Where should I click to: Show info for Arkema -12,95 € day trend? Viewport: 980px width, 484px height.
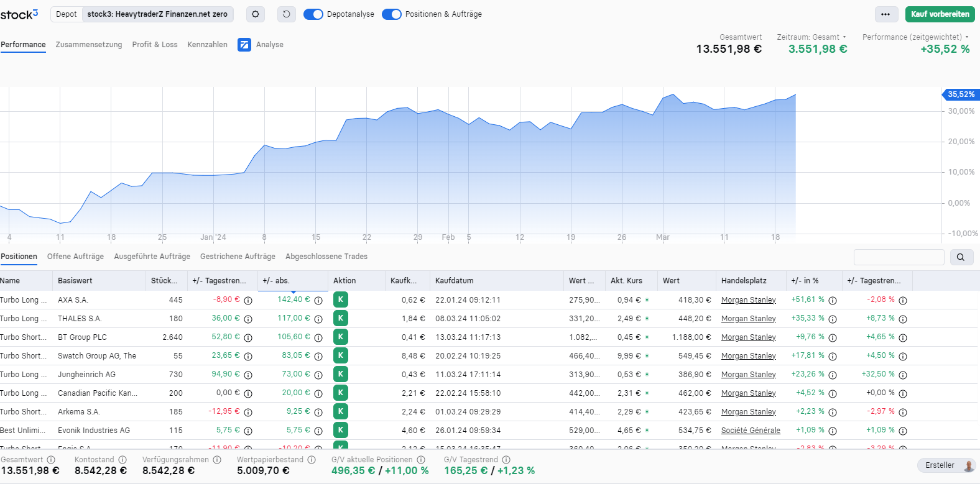tap(248, 412)
